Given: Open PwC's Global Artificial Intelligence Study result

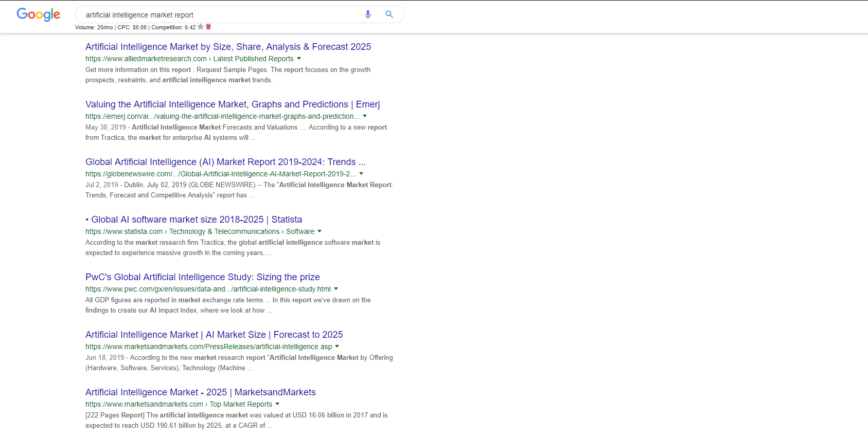Looking at the screenshot, I should pos(203,277).
